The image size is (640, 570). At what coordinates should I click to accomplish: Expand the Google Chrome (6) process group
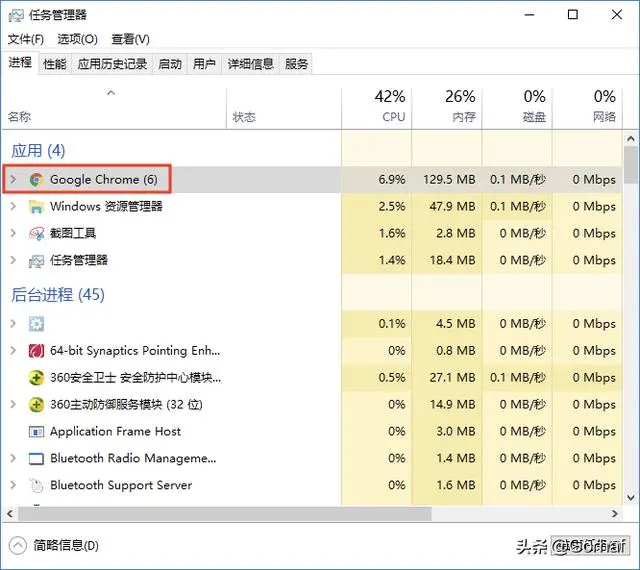coord(13,179)
